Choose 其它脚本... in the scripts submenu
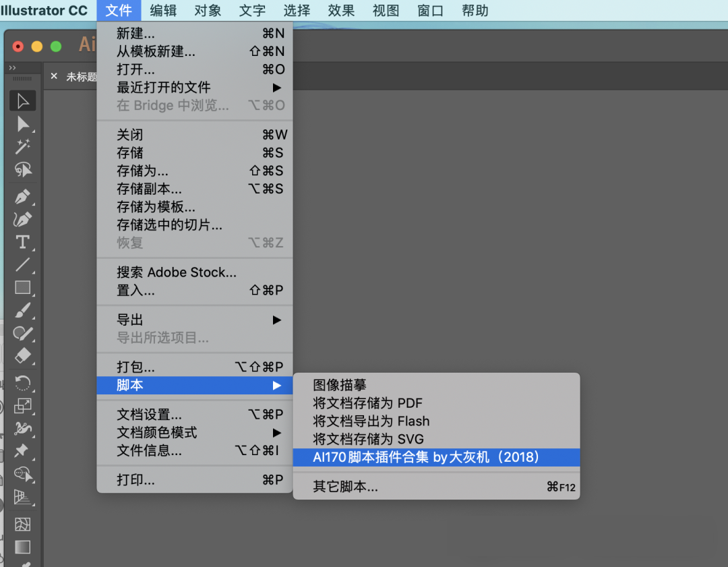728x567 pixels. point(436,487)
